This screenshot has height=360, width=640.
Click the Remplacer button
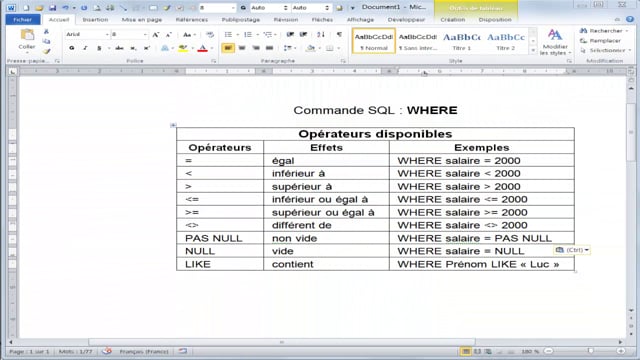click(600, 41)
